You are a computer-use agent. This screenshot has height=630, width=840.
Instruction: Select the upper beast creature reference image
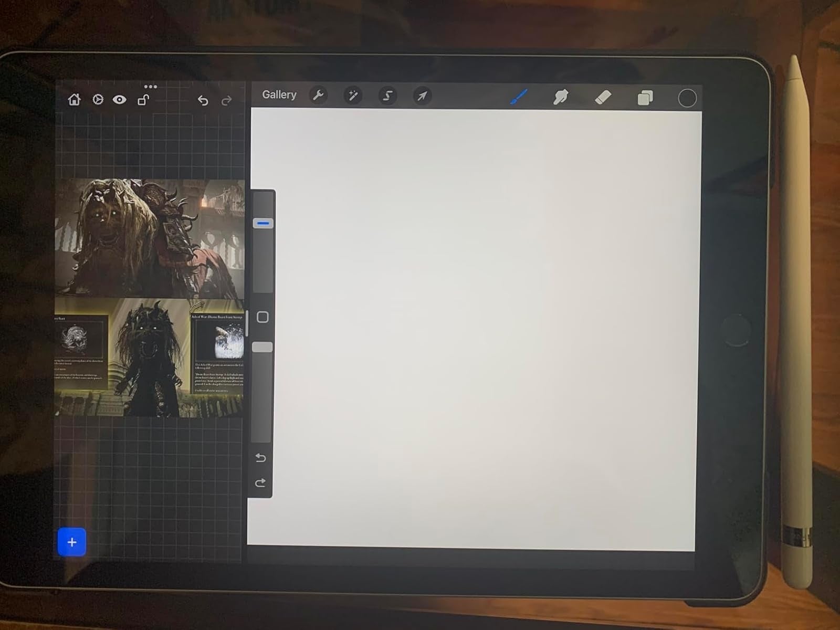click(150, 239)
